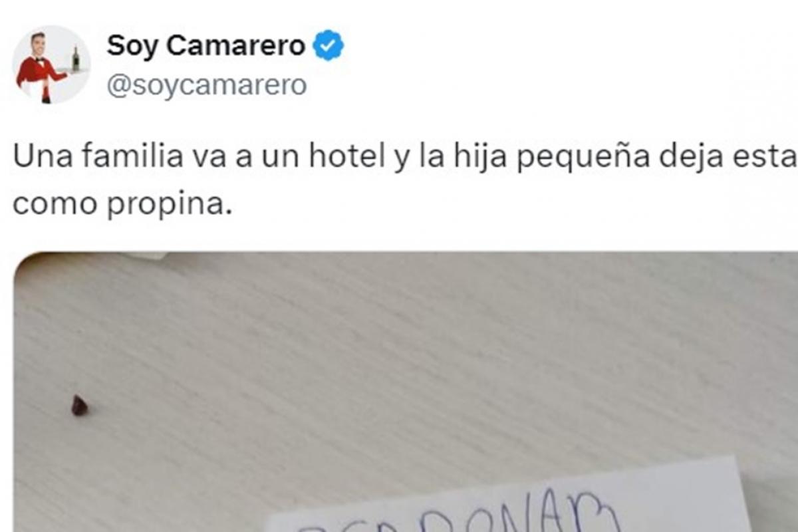The width and height of the screenshot is (798, 532).
Task: Open the Soy Camarero display name
Action: 206,46
